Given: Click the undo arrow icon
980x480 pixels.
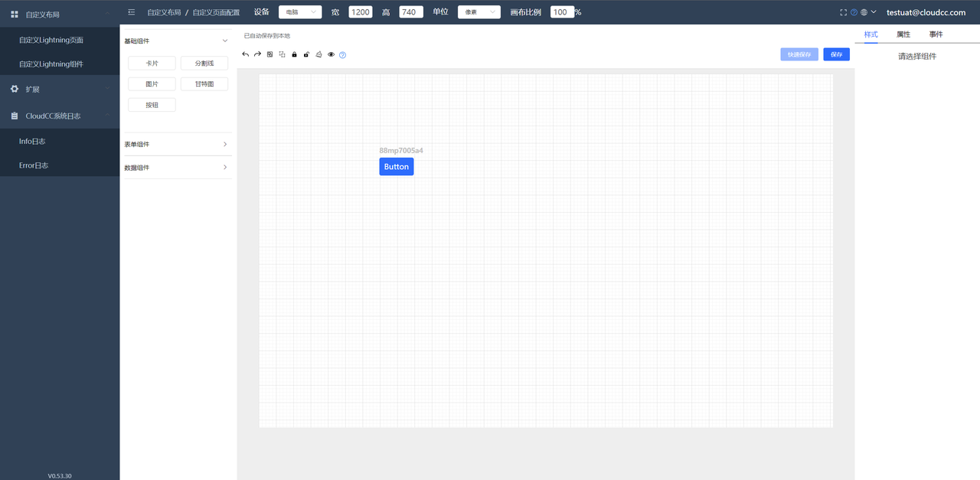Looking at the screenshot, I should [x=245, y=54].
